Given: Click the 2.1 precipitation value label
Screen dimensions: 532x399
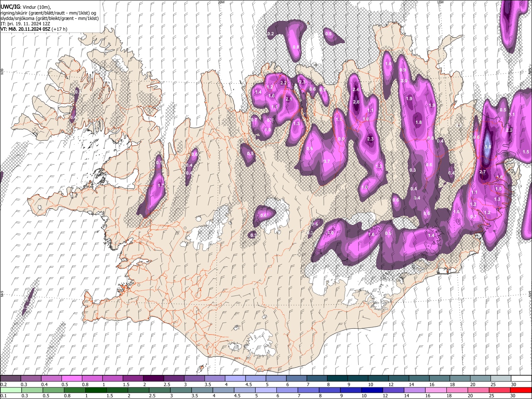Looking at the screenshot, I should tap(289, 99).
